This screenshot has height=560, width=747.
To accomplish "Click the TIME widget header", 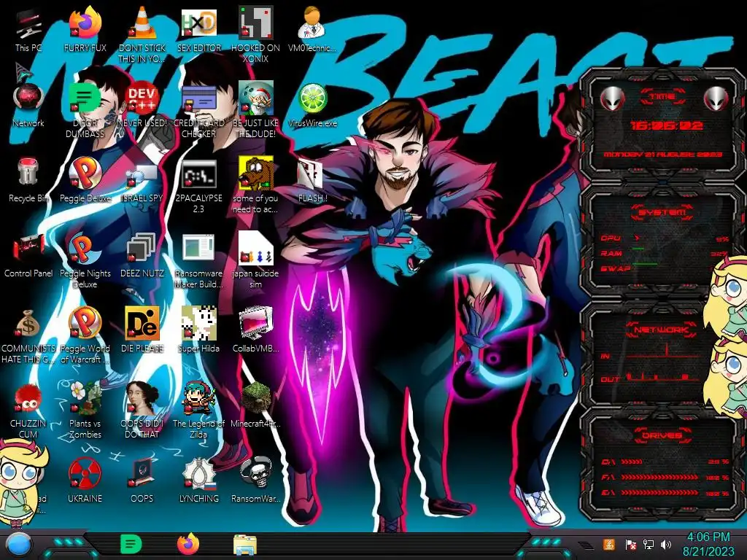I will point(662,97).
